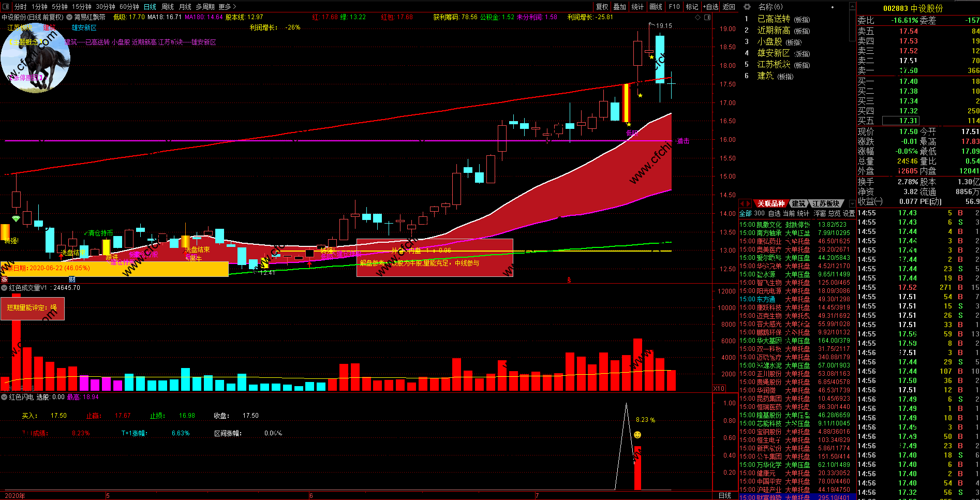Image resolution: width=980 pixels, height=500 pixels.
Task: Open the indicator dropdown circle beside 中设股份
Action: coord(69,17)
